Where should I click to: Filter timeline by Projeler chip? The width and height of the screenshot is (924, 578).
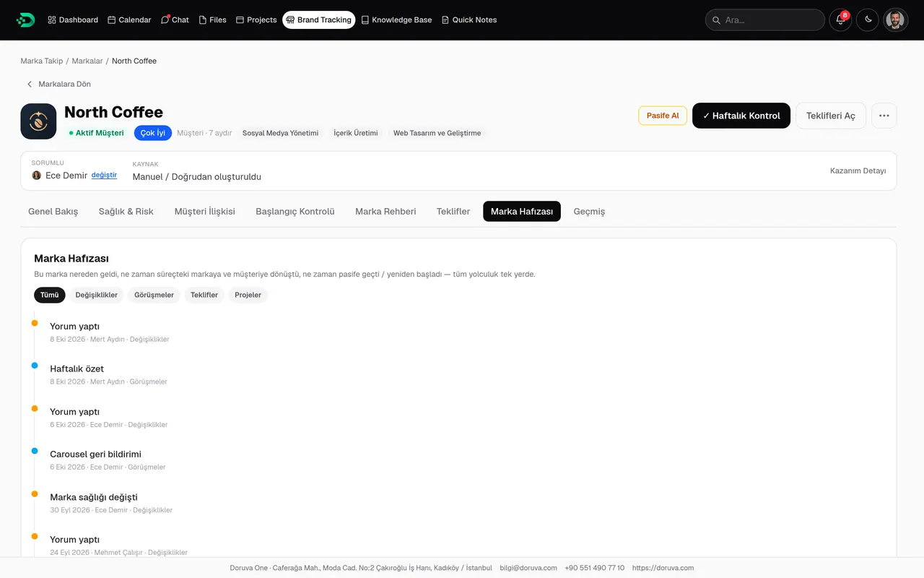(x=248, y=295)
